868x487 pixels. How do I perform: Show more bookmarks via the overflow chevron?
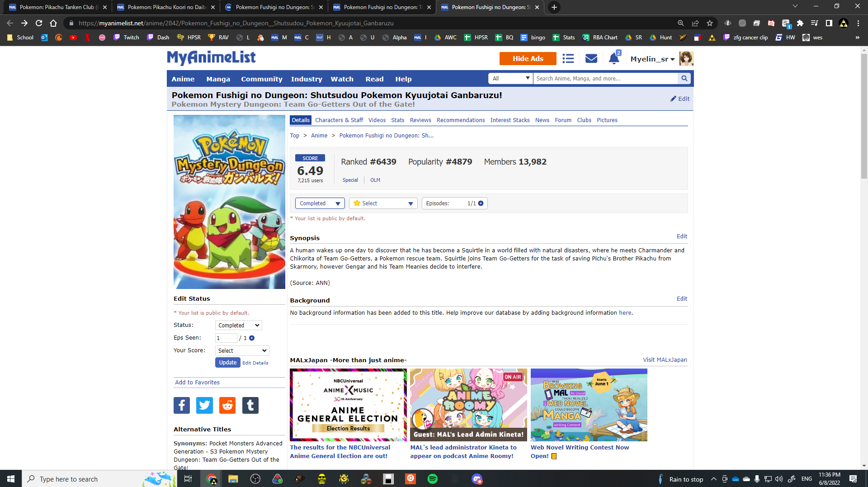point(857,38)
